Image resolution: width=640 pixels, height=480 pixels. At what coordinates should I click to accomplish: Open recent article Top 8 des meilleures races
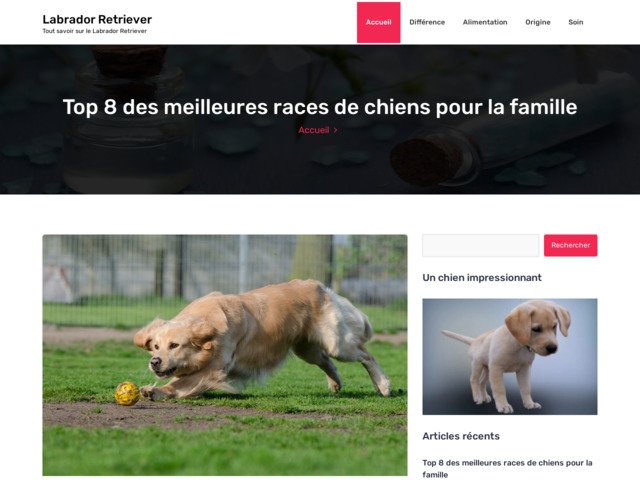(507, 469)
